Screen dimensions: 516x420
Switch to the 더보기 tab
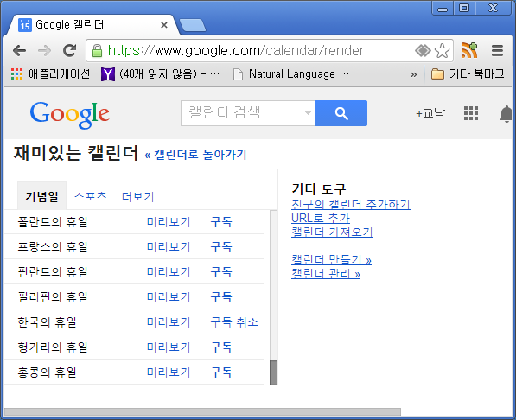pyautogui.click(x=138, y=196)
